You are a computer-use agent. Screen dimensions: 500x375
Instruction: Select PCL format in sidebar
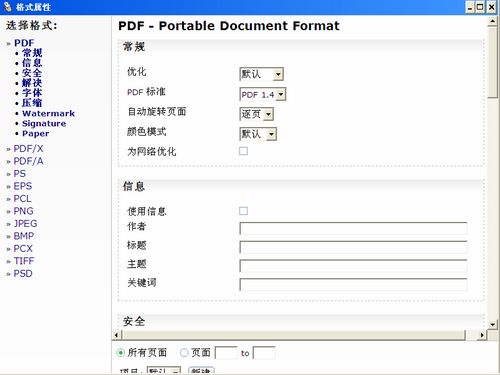point(22,199)
